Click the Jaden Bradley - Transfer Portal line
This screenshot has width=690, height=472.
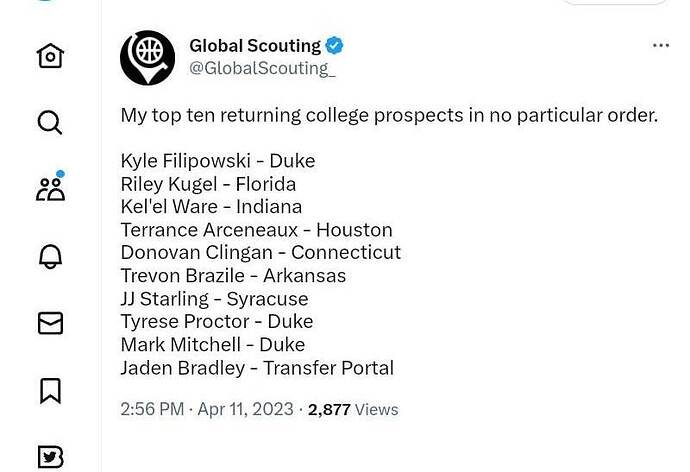pyautogui.click(x=257, y=368)
